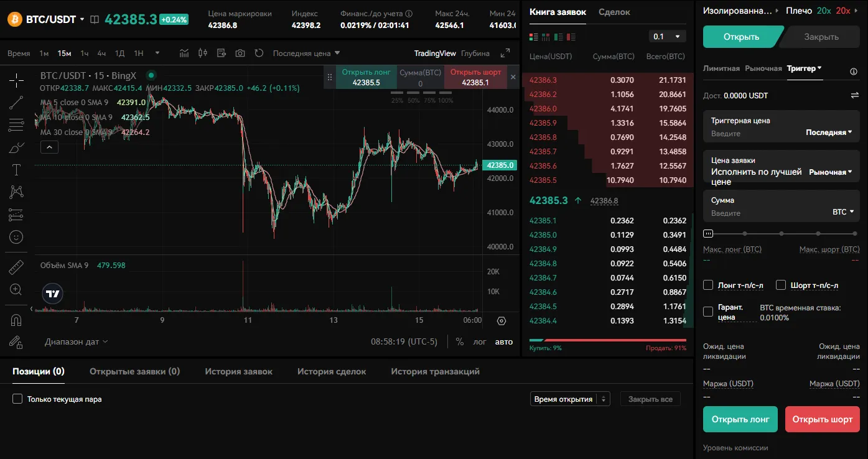The height and width of the screenshot is (459, 868).
Task: Take a chart snapshot with the camera icon
Action: 240,53
